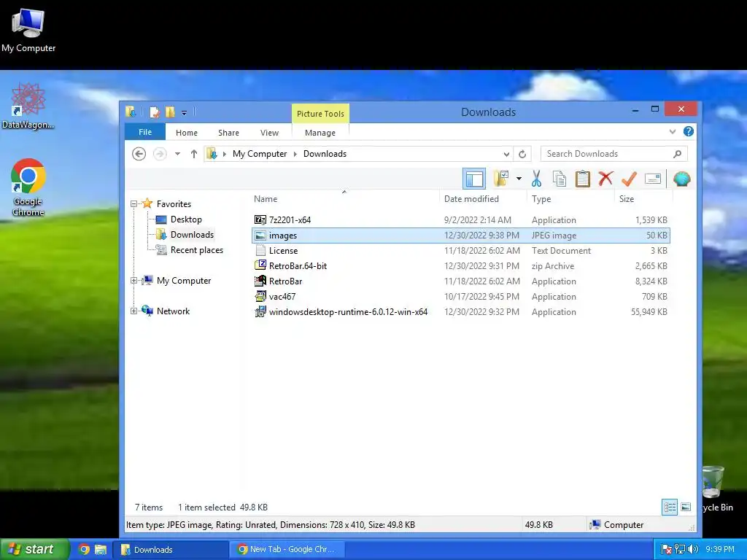Open the Manage ribbon tab
This screenshot has height=560, width=747.
click(320, 133)
